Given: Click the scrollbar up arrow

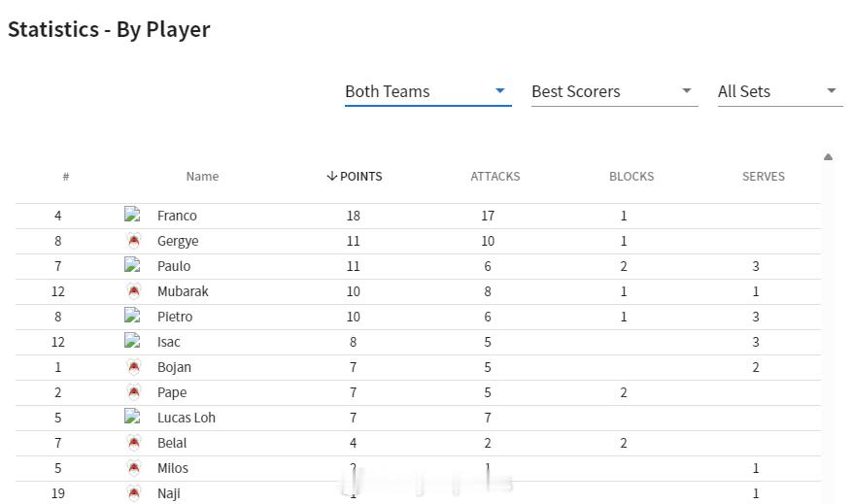Looking at the screenshot, I should tap(828, 156).
